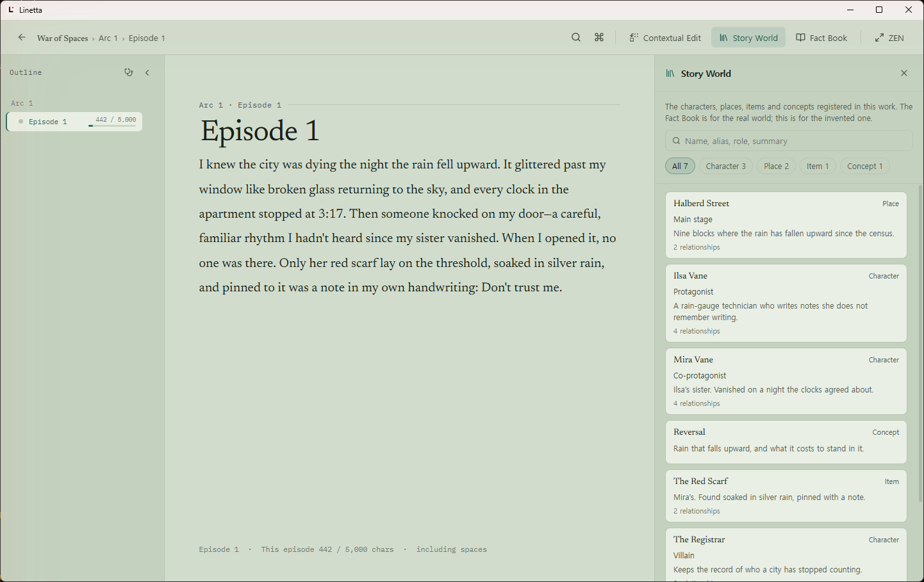The width and height of the screenshot is (924, 582).
Task: Enter ZEN mode
Action: pos(889,38)
